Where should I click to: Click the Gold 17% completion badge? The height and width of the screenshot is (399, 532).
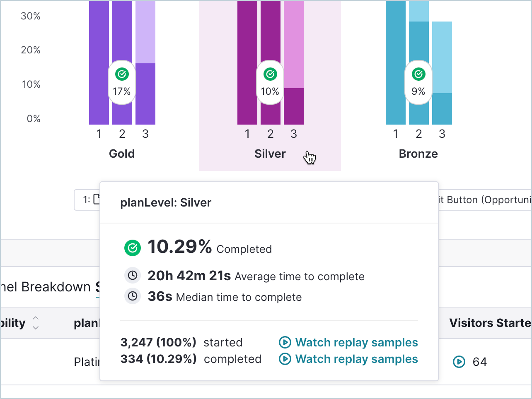122,82
